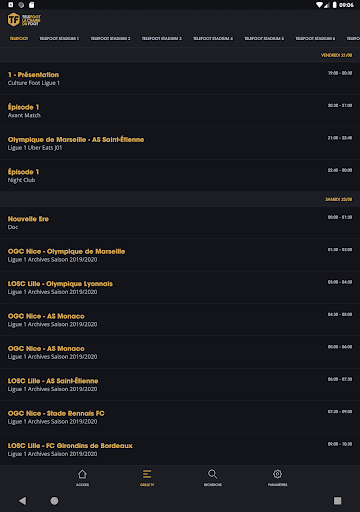This screenshot has width=360, height=512.
Task: Switch to the Téléfoot Stadium 3 tab
Action: pos(162,39)
